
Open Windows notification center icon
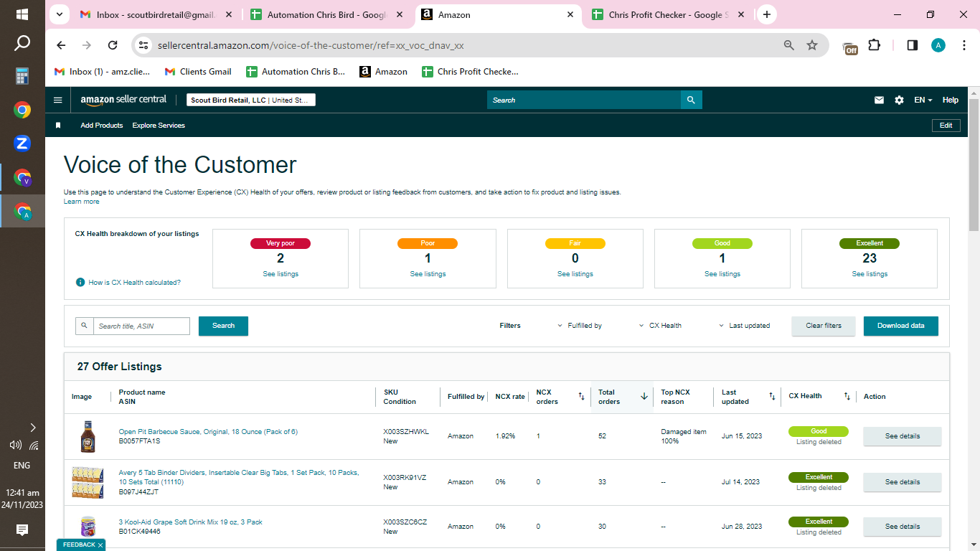pyautogui.click(x=22, y=530)
